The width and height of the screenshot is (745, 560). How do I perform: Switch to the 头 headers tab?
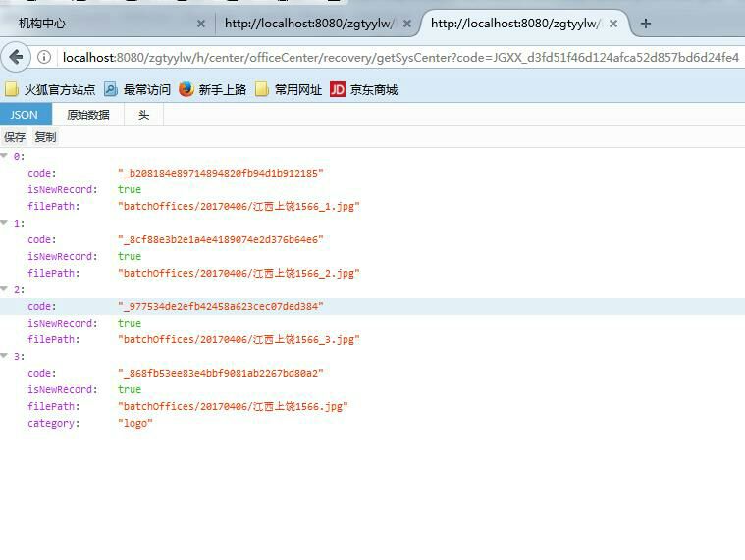coord(143,115)
